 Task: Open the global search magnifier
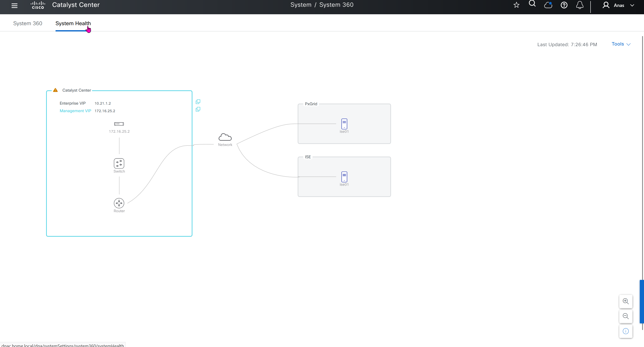(x=532, y=4)
